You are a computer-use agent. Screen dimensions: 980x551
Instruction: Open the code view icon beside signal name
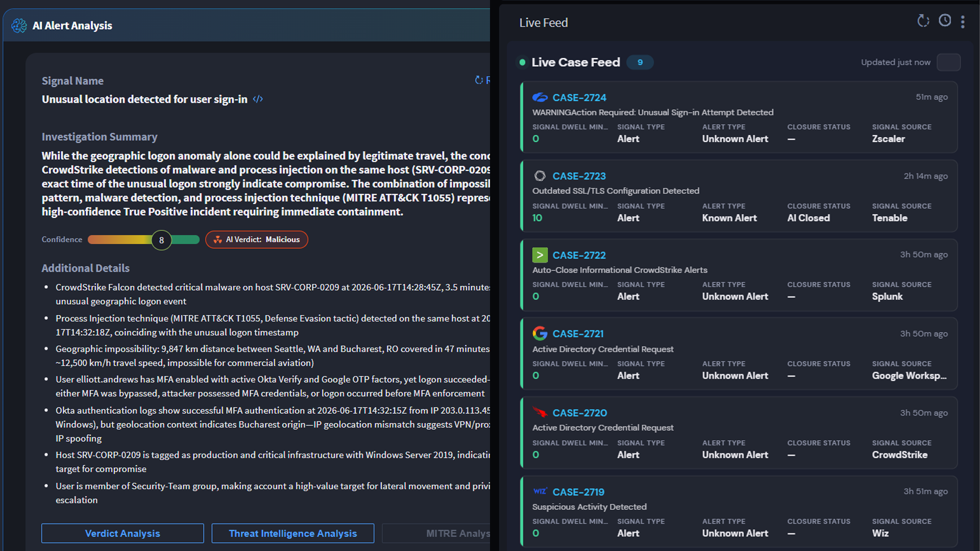pos(258,99)
